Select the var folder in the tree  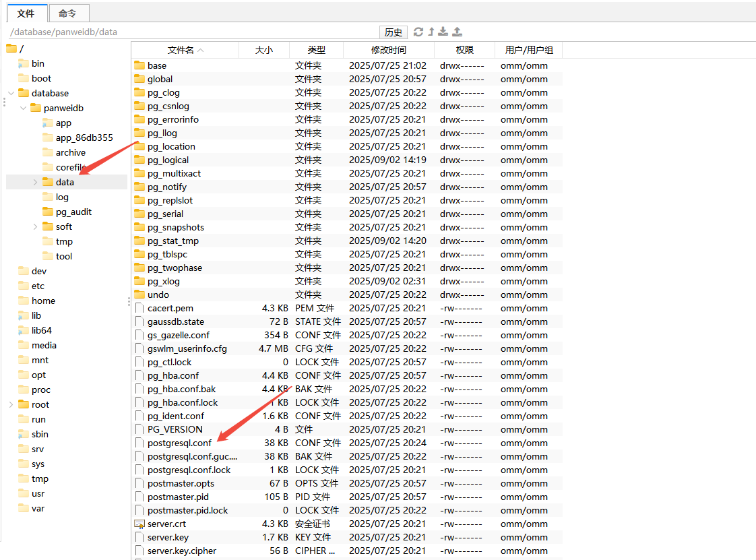point(32,508)
